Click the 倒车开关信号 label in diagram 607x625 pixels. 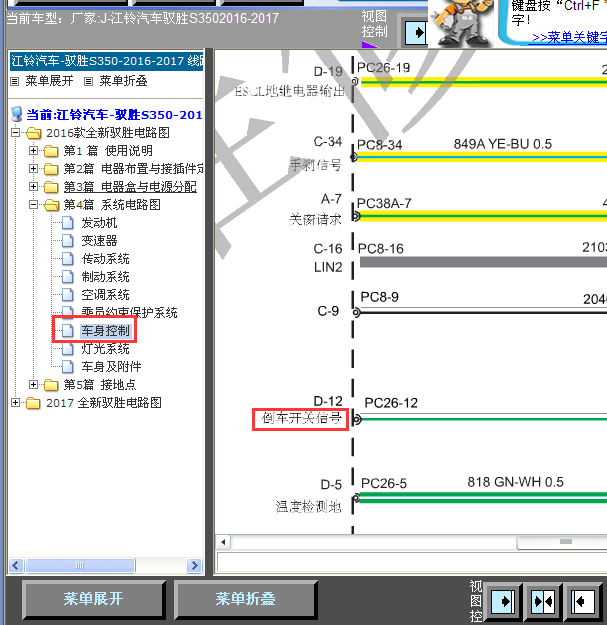(x=301, y=418)
